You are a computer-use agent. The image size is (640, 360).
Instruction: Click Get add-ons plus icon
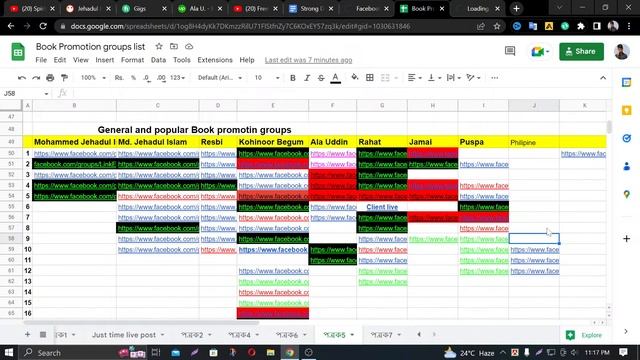(x=627, y=238)
